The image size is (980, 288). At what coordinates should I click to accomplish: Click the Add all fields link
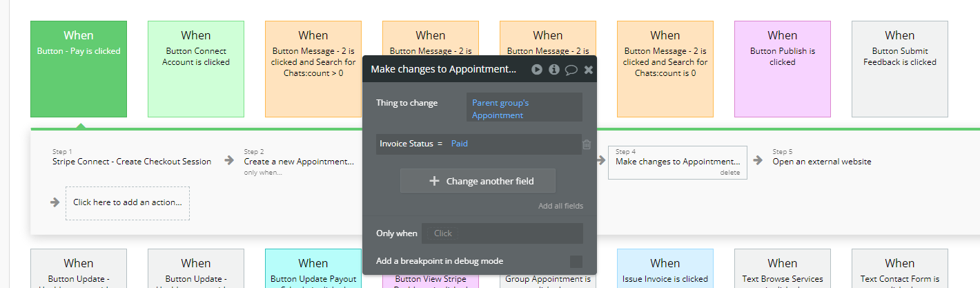pyautogui.click(x=560, y=206)
